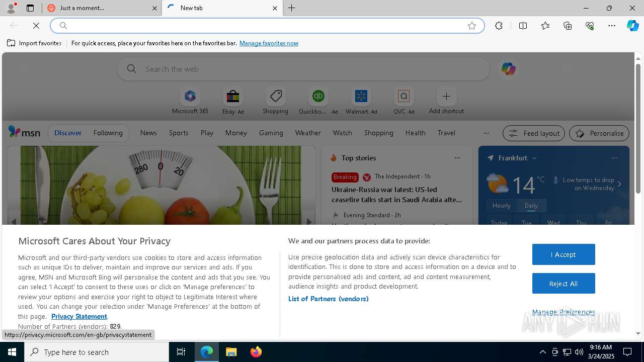Image resolution: width=644 pixels, height=362 pixels.
Task: Open List of Partners (vendors) link
Action: pyautogui.click(x=328, y=299)
